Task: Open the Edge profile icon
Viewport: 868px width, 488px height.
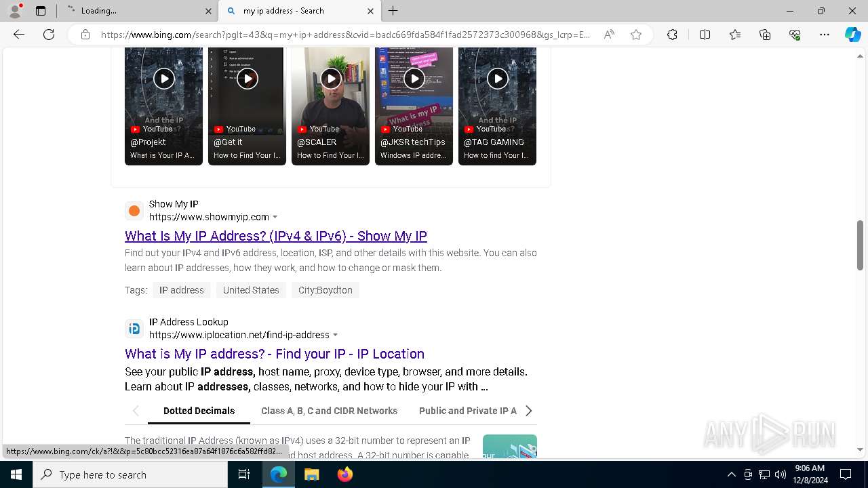Action: (x=15, y=11)
